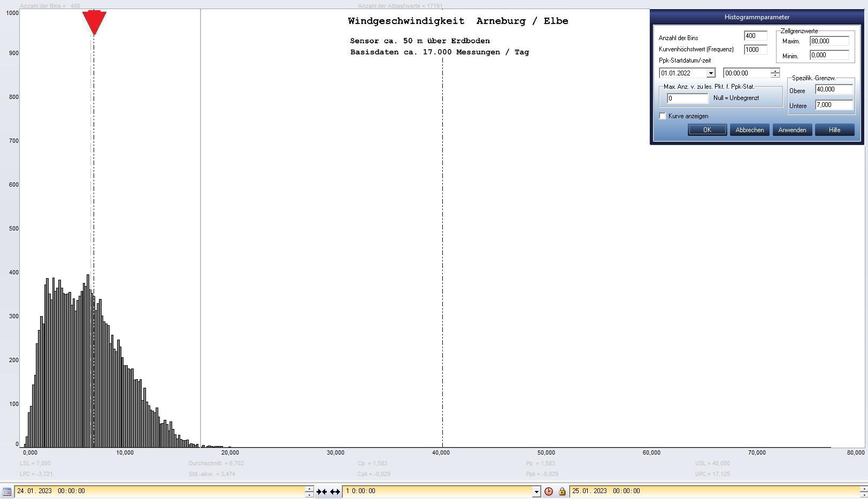Expand the time span dropdown showing 1 0:00:00
868x499 pixels.
click(x=536, y=492)
